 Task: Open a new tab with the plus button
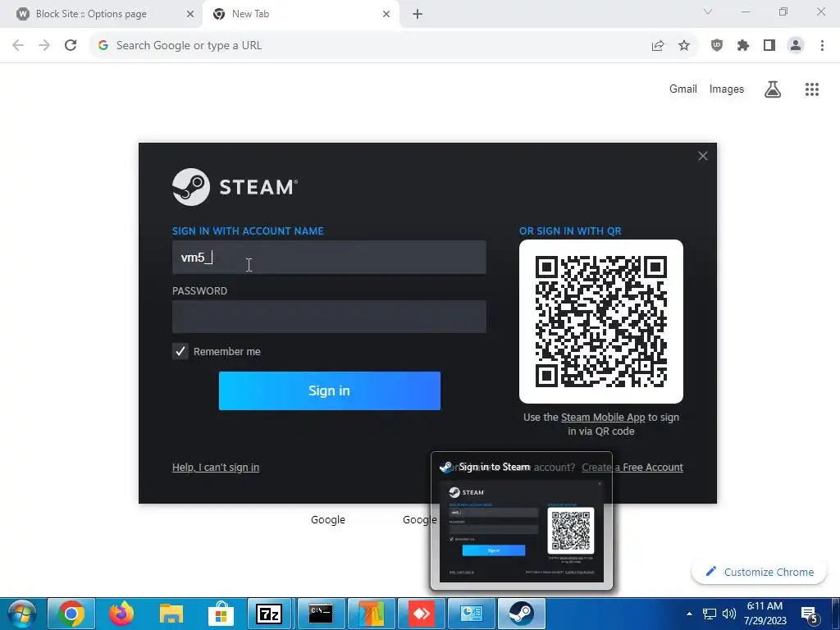click(418, 15)
